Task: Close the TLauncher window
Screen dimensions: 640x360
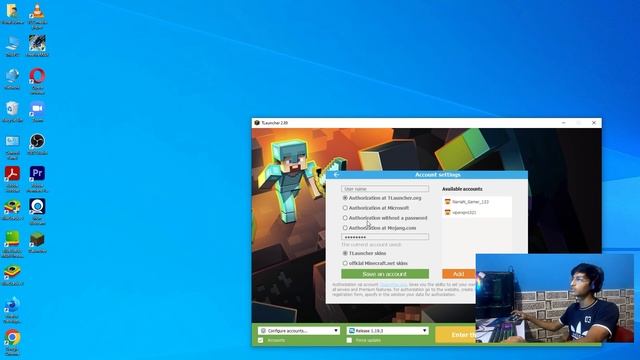Action: [x=594, y=123]
